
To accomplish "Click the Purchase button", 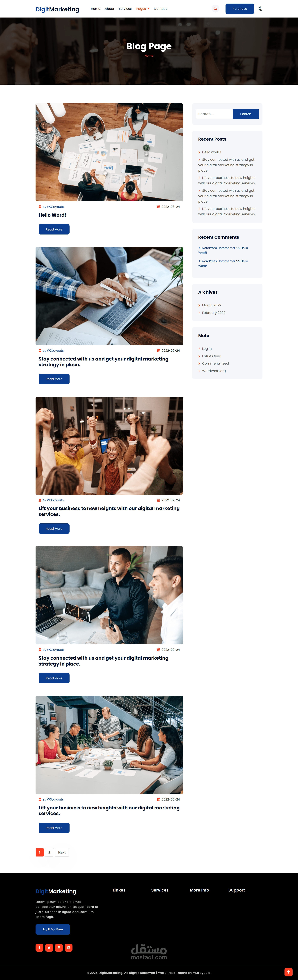I will tap(240, 8).
